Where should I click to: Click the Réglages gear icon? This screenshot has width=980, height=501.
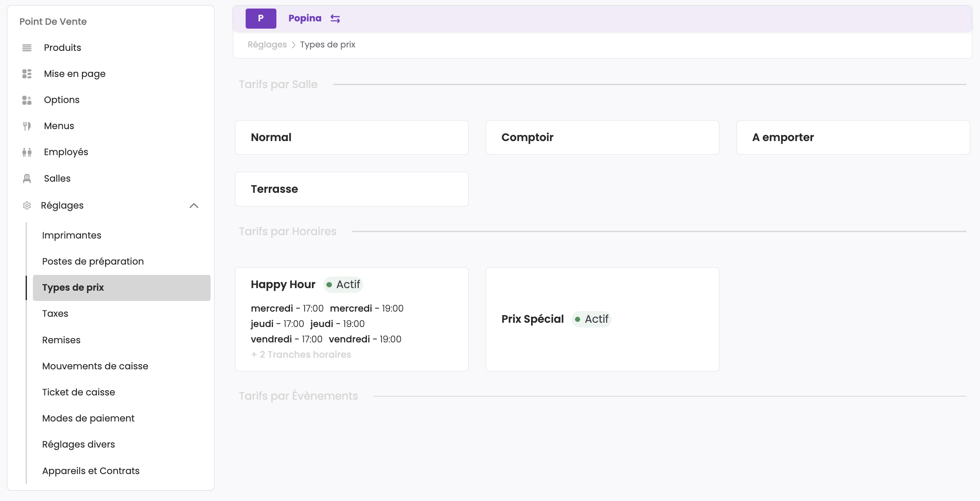[27, 206]
